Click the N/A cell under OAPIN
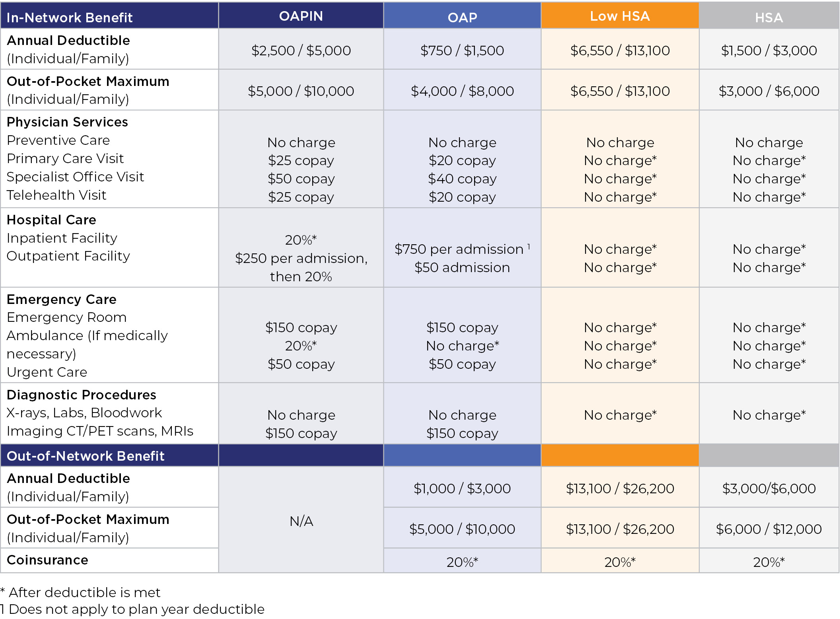 [x=301, y=521]
